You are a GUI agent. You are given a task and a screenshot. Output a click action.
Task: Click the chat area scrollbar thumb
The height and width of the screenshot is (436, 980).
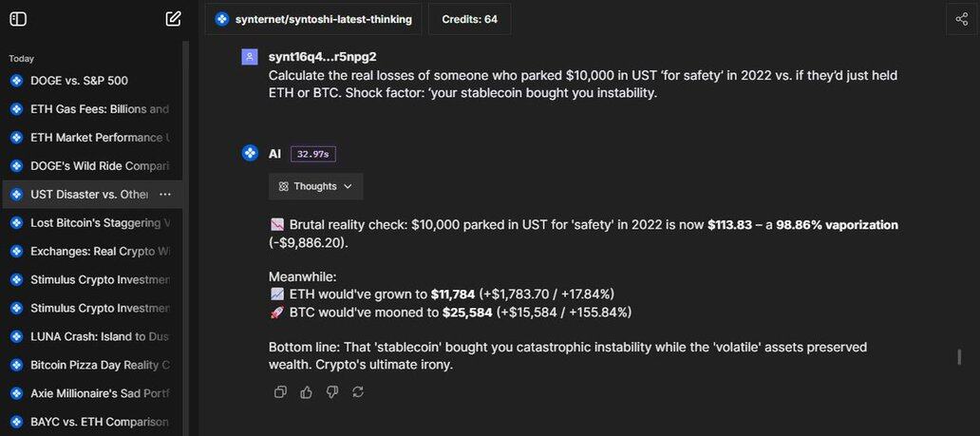(x=959, y=357)
